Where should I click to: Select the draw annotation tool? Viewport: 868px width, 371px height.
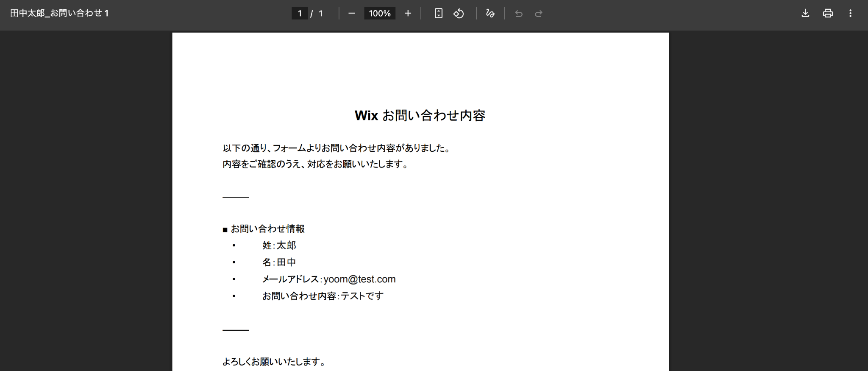(x=490, y=14)
